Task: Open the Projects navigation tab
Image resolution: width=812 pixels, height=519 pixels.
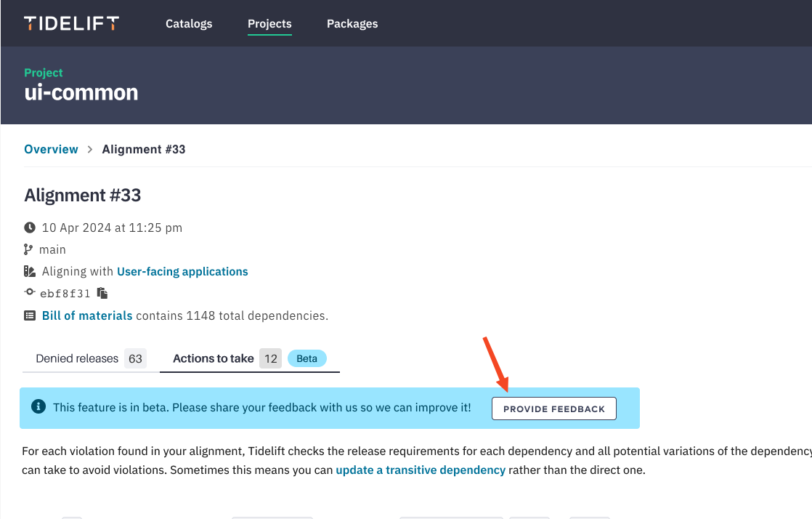Action: (x=269, y=24)
